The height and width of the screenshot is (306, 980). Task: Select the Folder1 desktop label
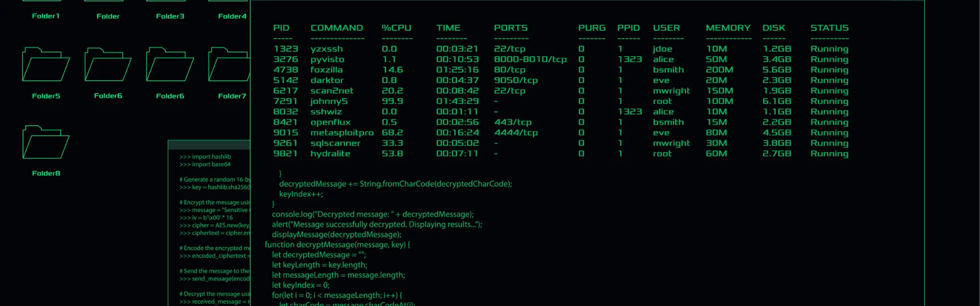coord(46,16)
